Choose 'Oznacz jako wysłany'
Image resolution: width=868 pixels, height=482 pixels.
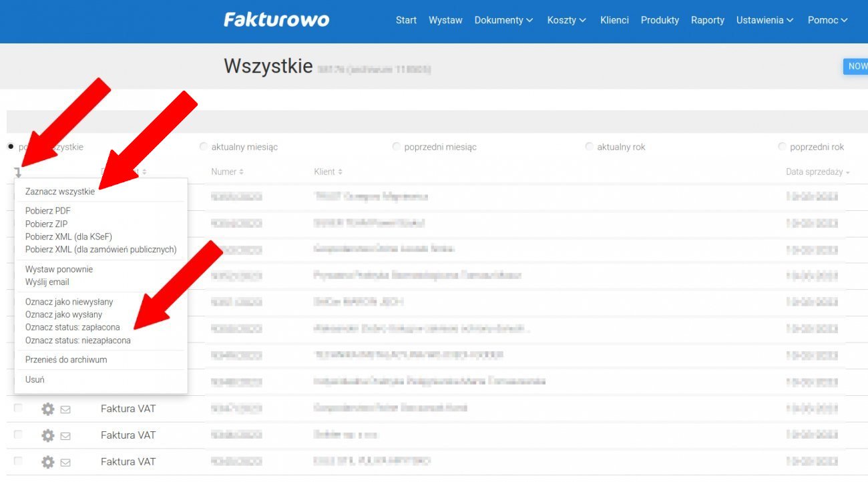(x=64, y=314)
